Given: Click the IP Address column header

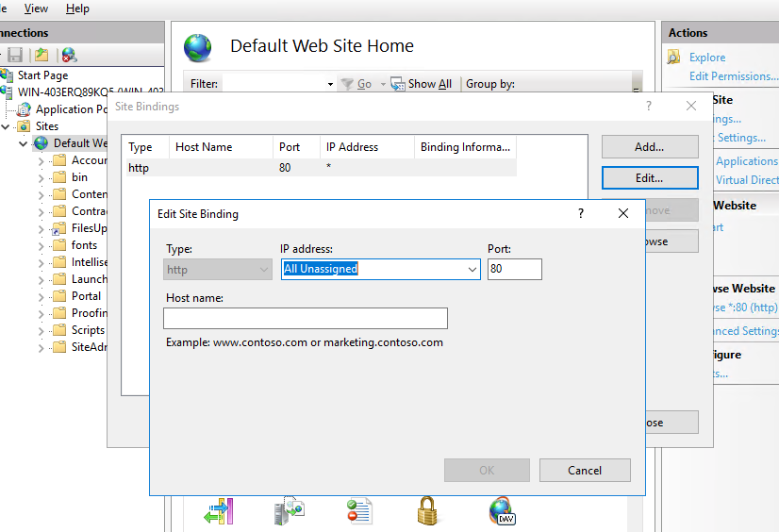Looking at the screenshot, I should [x=367, y=147].
